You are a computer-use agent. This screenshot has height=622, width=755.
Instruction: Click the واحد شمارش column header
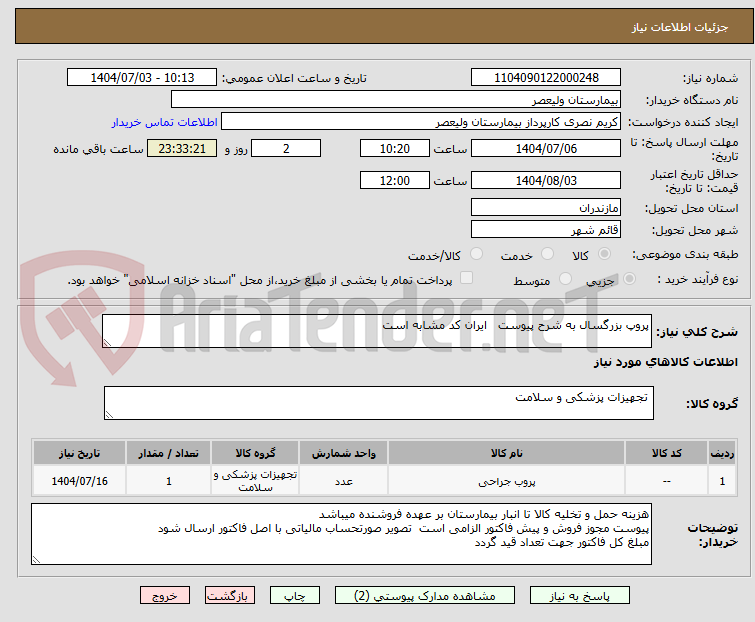pos(343,453)
